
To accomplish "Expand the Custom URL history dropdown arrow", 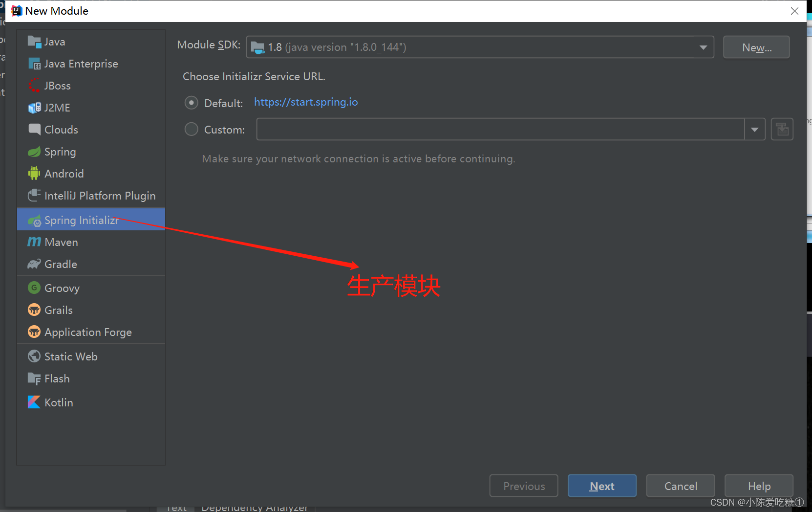I will coord(755,130).
